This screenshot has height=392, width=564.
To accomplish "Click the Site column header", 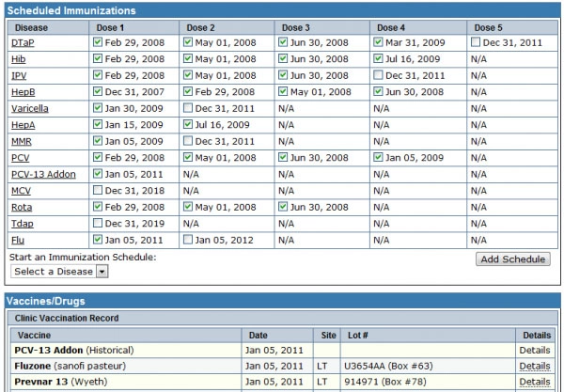I will tap(328, 336).
